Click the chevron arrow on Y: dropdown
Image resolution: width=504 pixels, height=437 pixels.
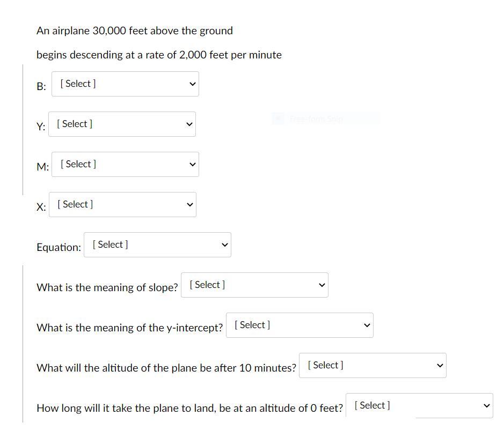coord(189,124)
